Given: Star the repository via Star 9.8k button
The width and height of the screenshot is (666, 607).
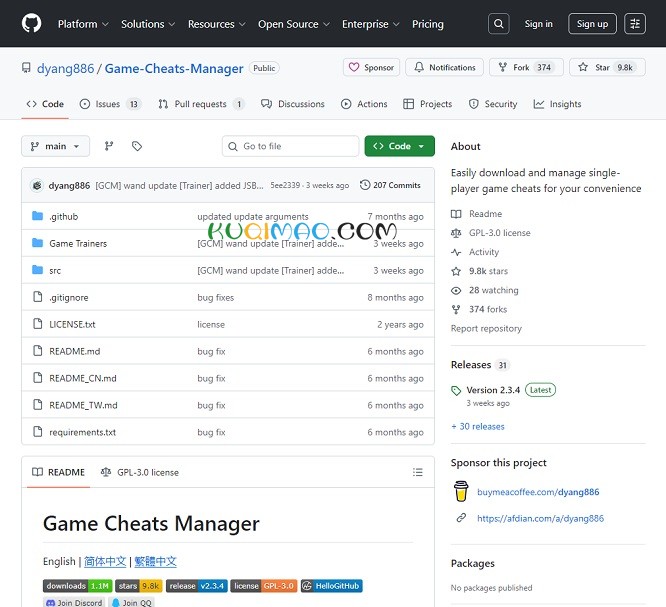Looking at the screenshot, I should 607,68.
